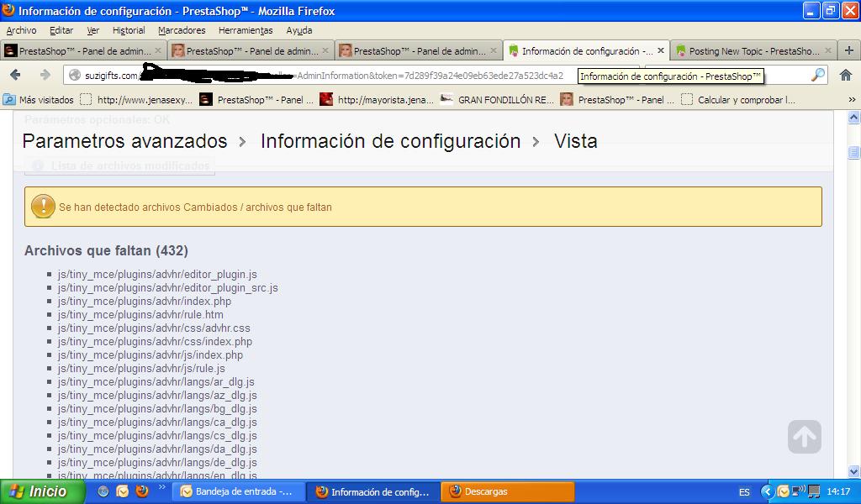Viewport: 861px width, 504px height.
Task: Open the Archivo menu
Action: tap(21, 30)
